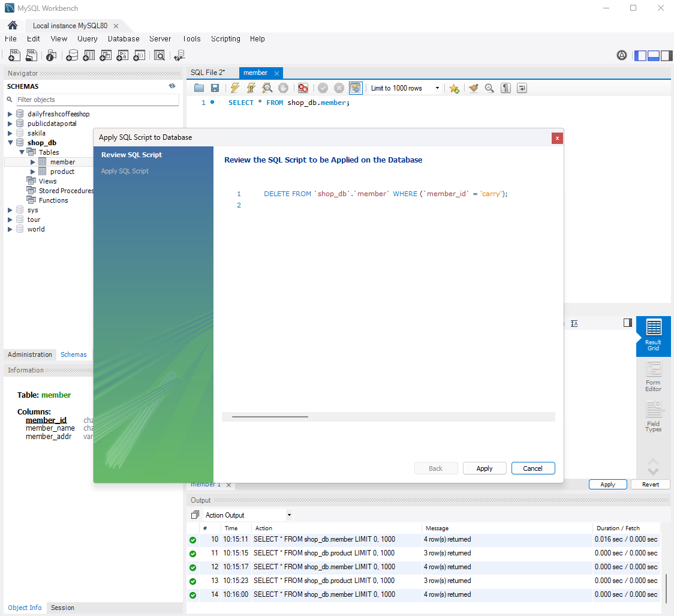Create a new SQL tab for queries
The height and width of the screenshot is (616, 674).
point(14,55)
